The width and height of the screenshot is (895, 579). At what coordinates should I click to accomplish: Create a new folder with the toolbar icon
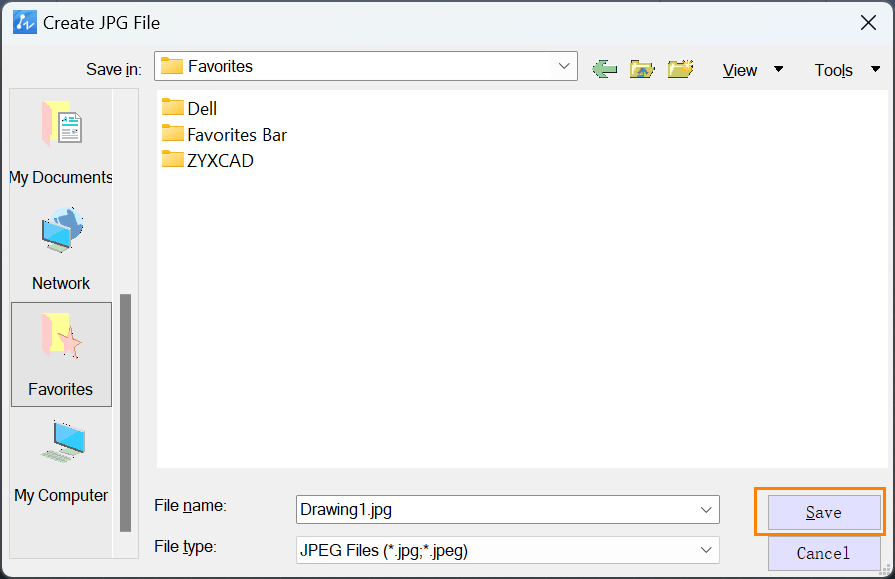[680, 69]
